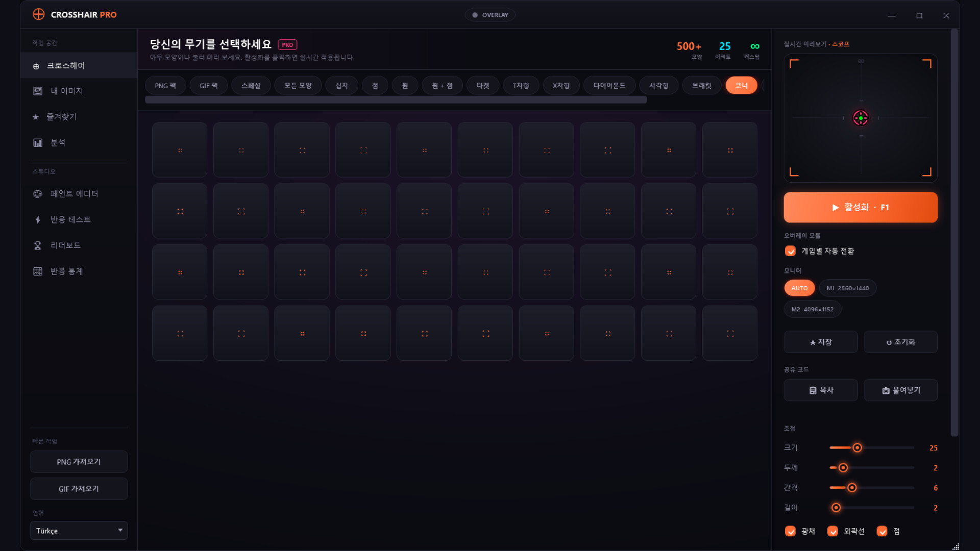Screen dimensions: 980x551
Task: Click the PNG 가져오기 import button
Action: [x=79, y=462]
